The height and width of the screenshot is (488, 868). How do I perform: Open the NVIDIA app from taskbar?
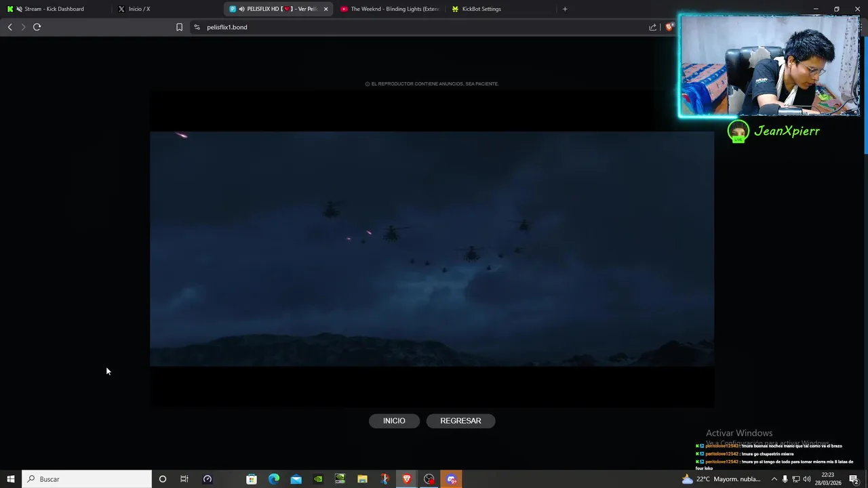[x=318, y=479]
